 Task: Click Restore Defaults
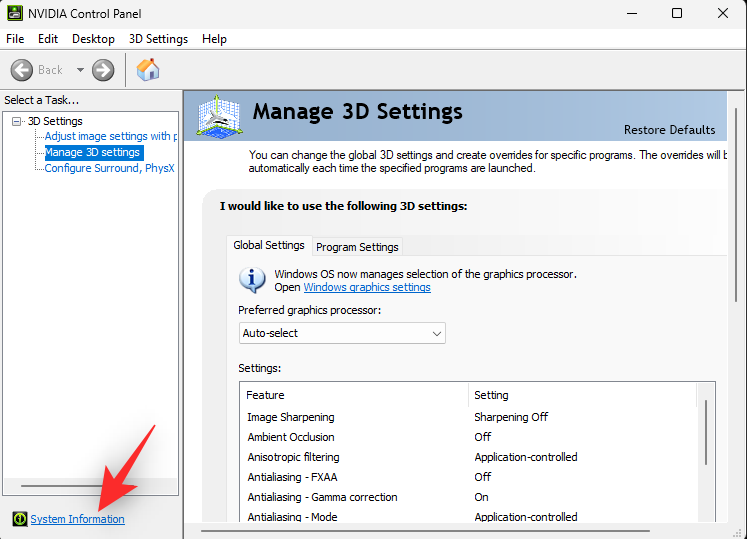(669, 130)
